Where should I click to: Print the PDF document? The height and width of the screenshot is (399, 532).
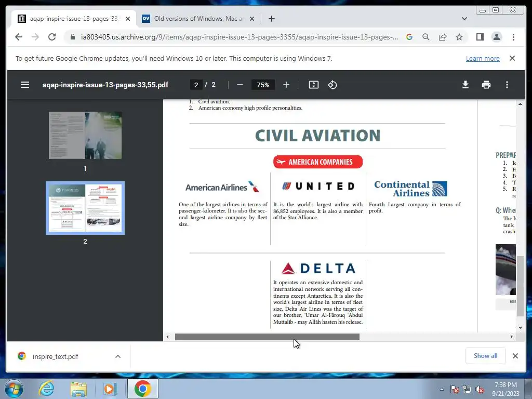point(486,85)
